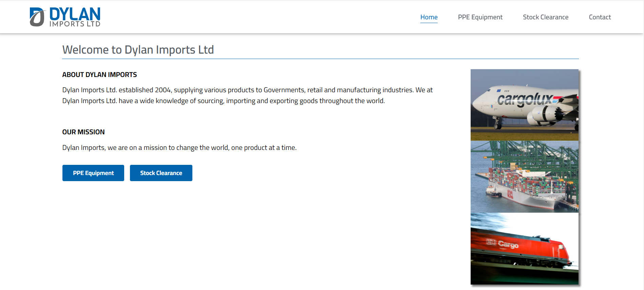Viewport: 644px width, 290px height.
Task: Click the ABOUT DYLAN IMPORTS heading
Action: [99, 75]
